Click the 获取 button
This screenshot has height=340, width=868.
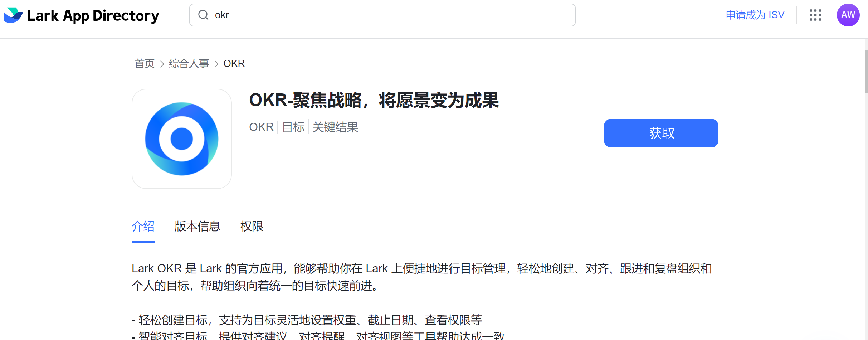[661, 133]
